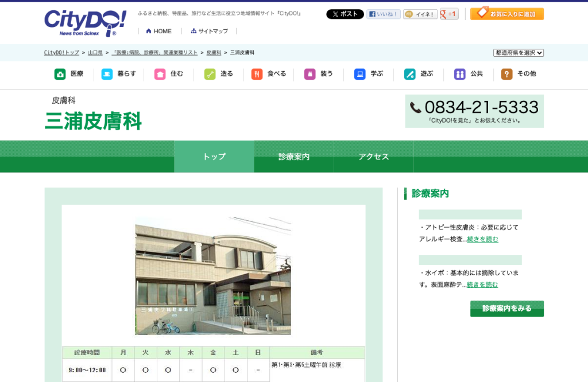Viewport: 588px width, 382px height.
Task: Click the 備考 table header
Action: [x=317, y=352]
